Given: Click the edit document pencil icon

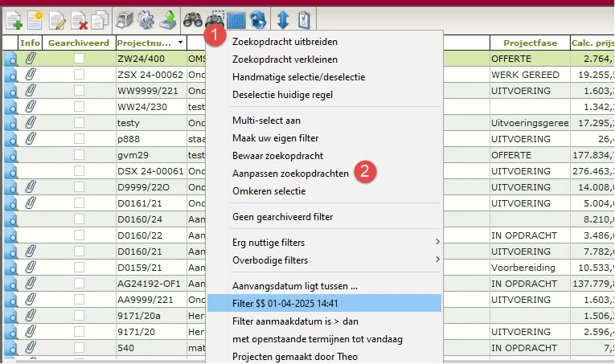Looking at the screenshot, I should 57,19.
